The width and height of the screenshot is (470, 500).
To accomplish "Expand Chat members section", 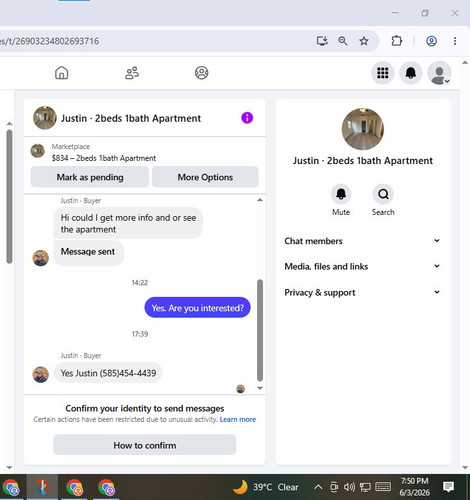I will click(x=363, y=241).
